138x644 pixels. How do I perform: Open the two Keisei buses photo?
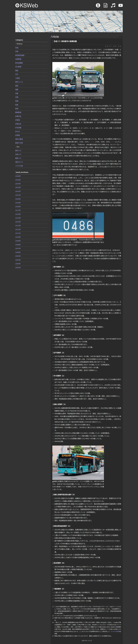78,79
